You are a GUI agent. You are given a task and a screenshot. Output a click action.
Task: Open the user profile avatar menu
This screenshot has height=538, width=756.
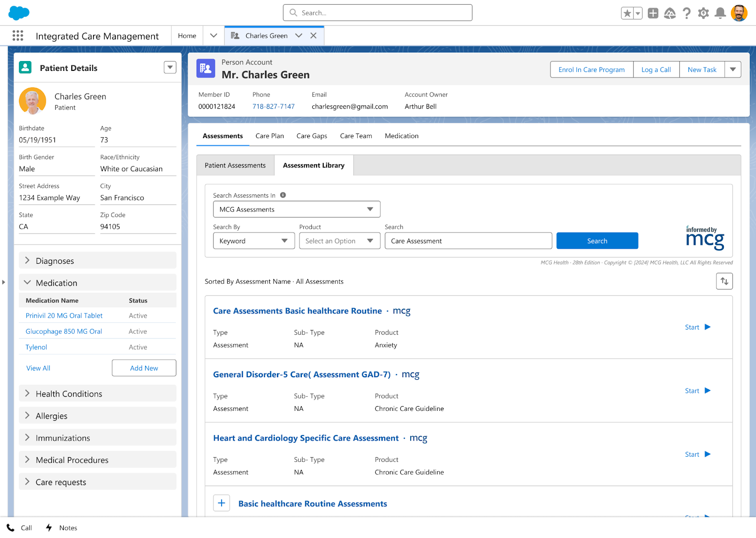[739, 13]
